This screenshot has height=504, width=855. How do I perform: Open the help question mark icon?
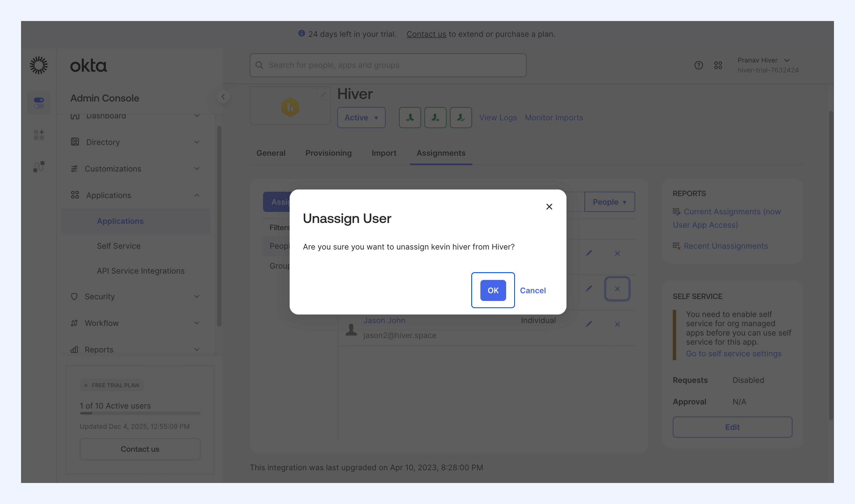[698, 65]
